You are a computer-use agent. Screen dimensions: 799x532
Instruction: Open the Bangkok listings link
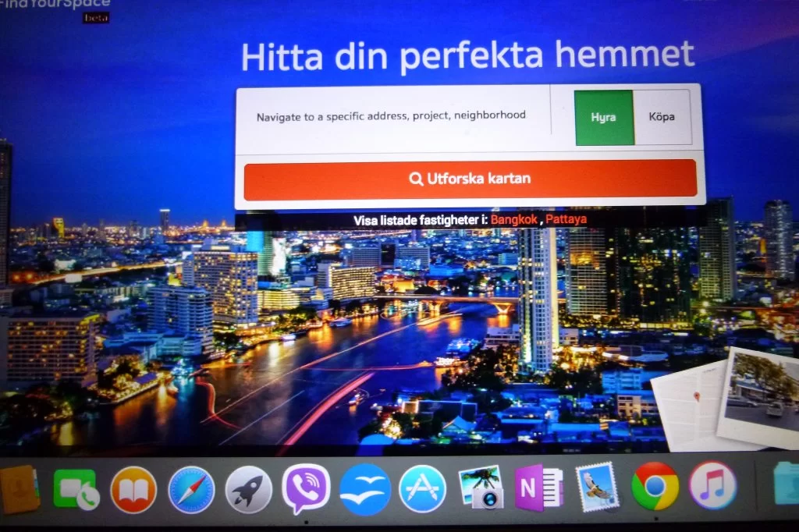pos(514,220)
